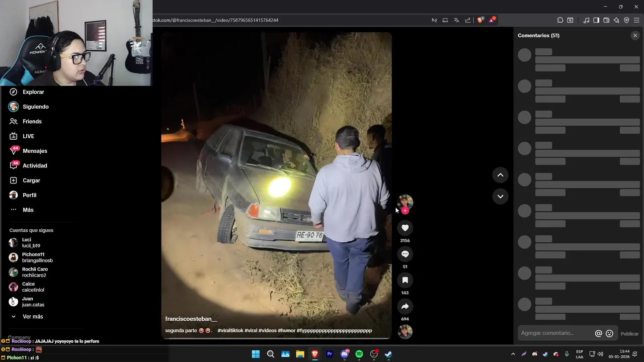Save the video with the bookmark icon
This screenshot has width=644, height=362.
click(405, 280)
